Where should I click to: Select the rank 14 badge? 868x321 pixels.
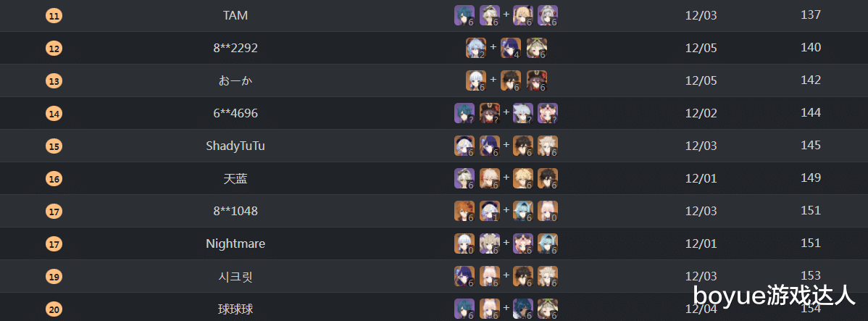(54, 113)
